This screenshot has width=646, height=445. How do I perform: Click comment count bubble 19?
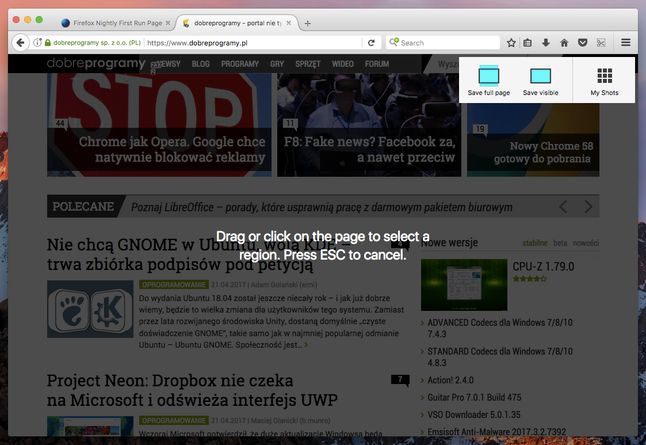480,129
